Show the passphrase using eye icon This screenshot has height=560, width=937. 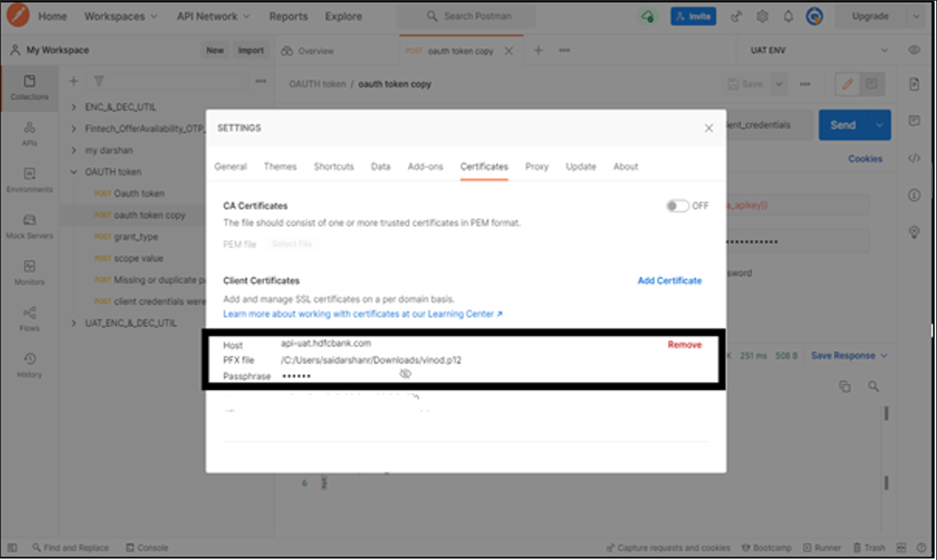click(x=405, y=374)
